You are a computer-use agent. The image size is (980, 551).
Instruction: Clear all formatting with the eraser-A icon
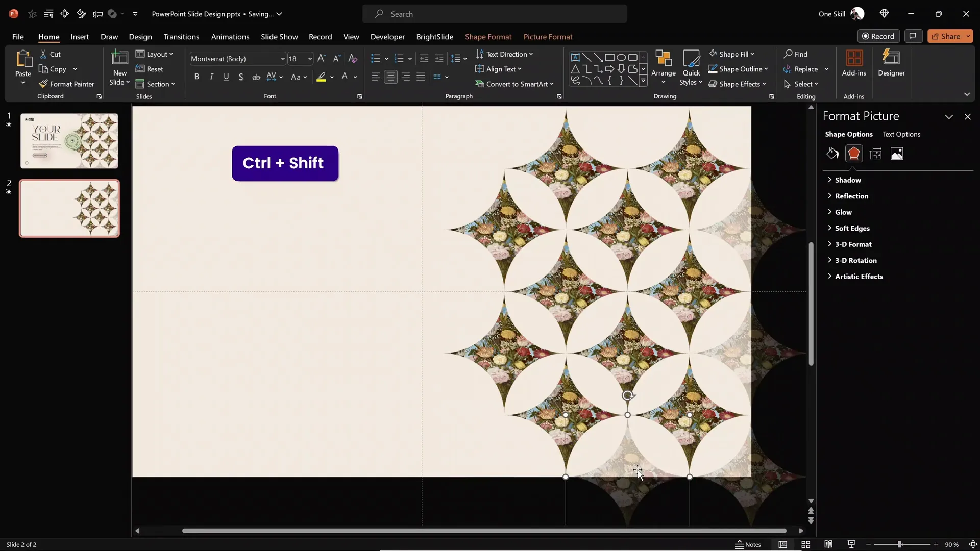(x=353, y=59)
